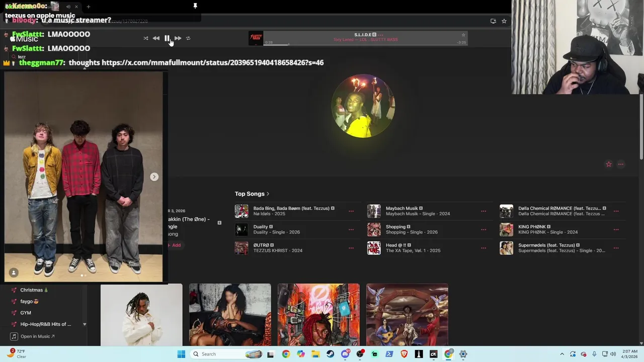This screenshot has height=362, width=644.
Task: Open PowerShell from the taskbar
Action: [x=389, y=354]
